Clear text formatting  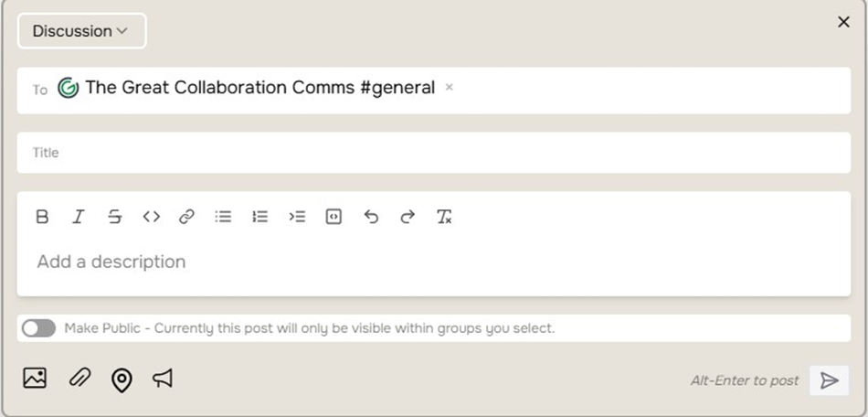coord(444,217)
